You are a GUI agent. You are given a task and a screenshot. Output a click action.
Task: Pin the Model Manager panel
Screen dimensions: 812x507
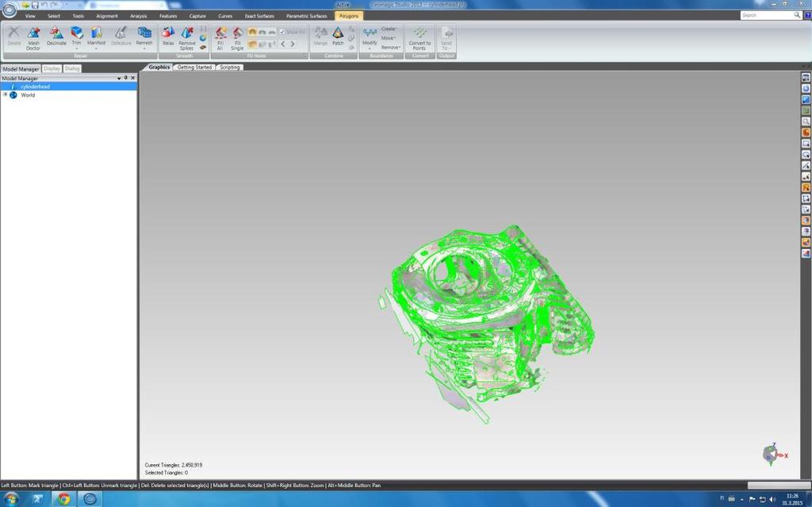tap(126, 78)
